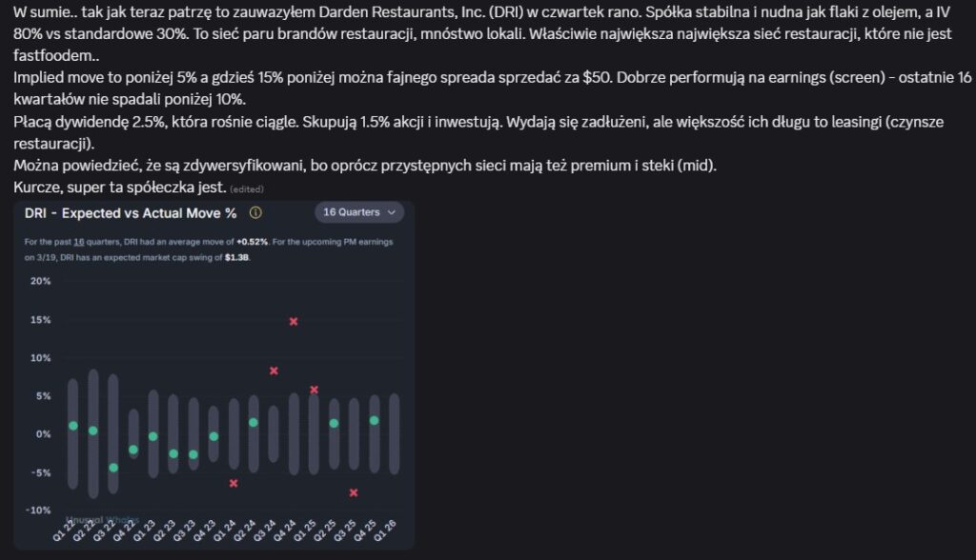
Task: Select the green dot for Q3 22
Action: (x=113, y=468)
